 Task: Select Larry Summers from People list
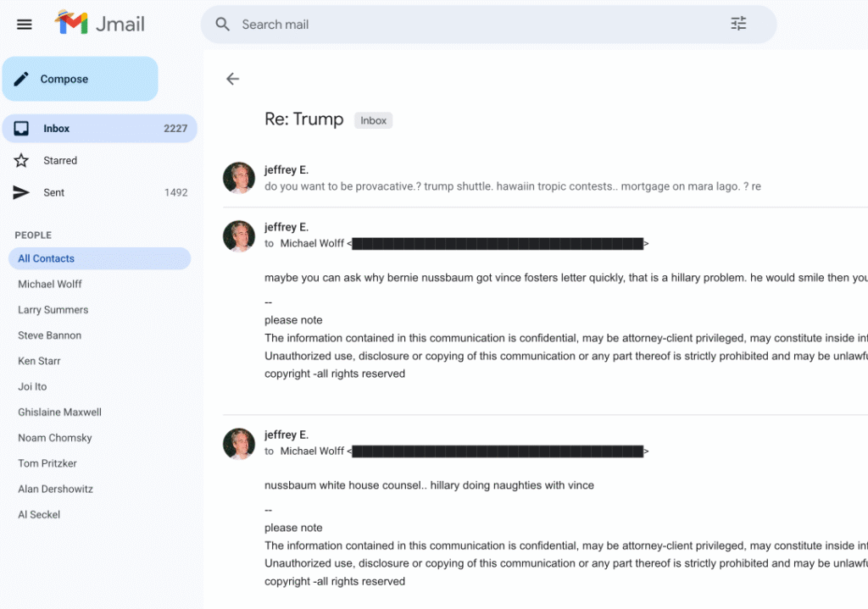[x=53, y=310]
